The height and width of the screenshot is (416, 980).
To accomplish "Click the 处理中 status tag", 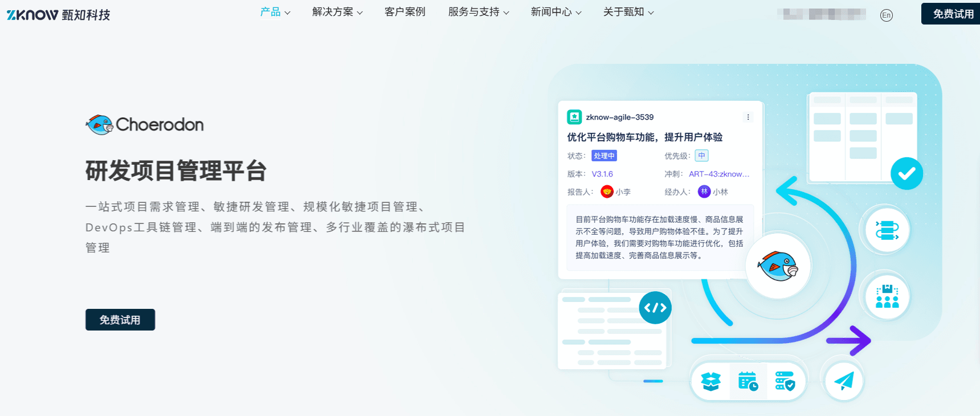I will coord(604,156).
